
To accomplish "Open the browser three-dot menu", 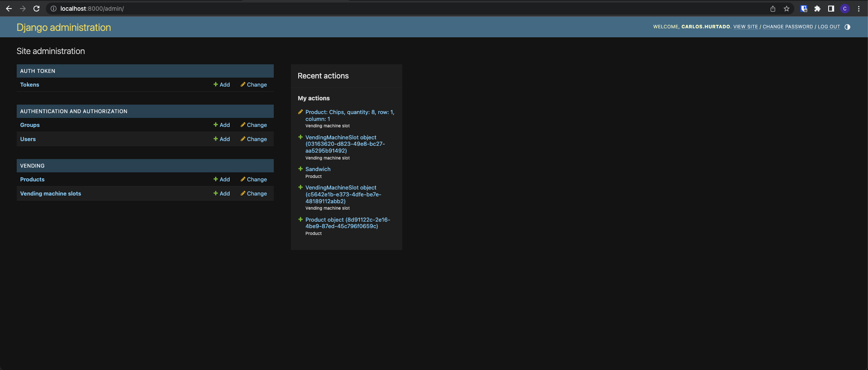I will click(859, 9).
